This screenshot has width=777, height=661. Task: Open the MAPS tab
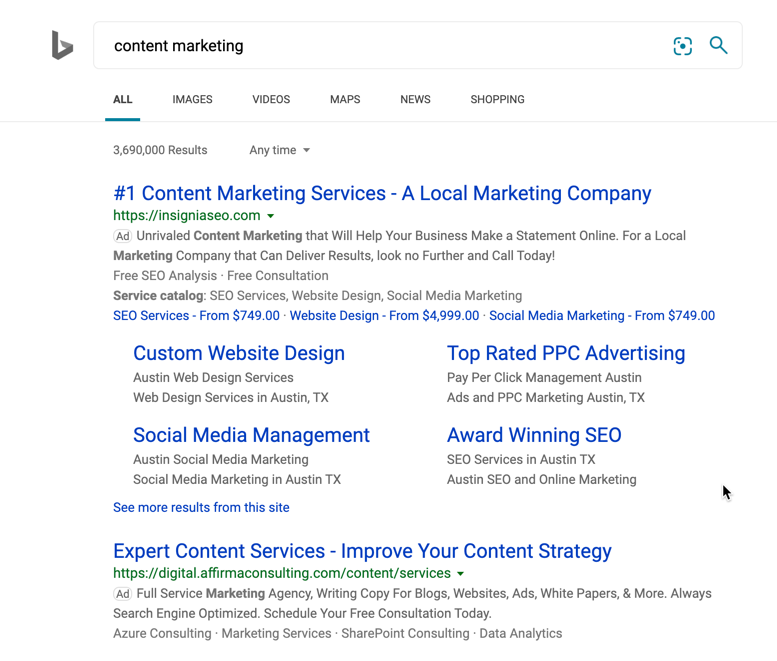345,100
